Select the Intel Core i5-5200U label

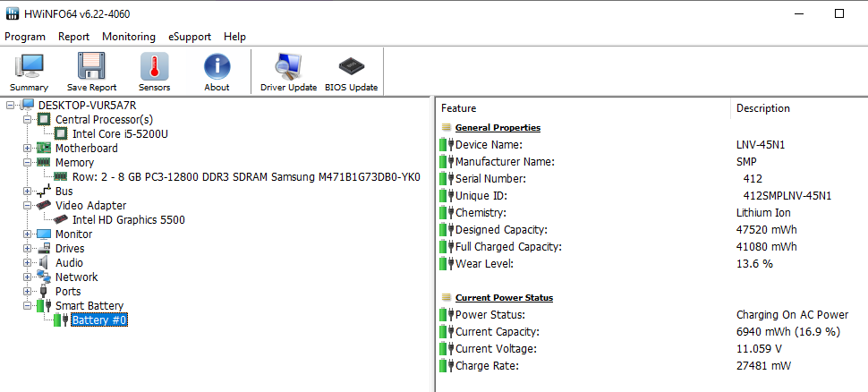pyautogui.click(x=120, y=133)
